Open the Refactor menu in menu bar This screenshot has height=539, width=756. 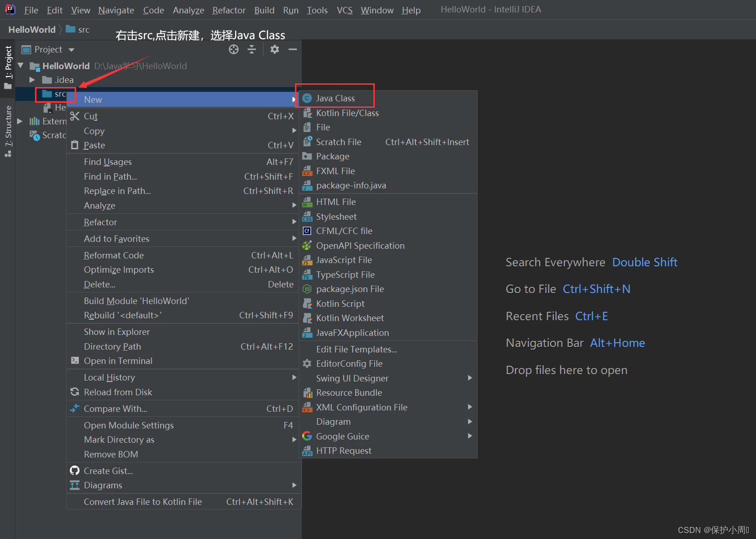click(x=229, y=10)
